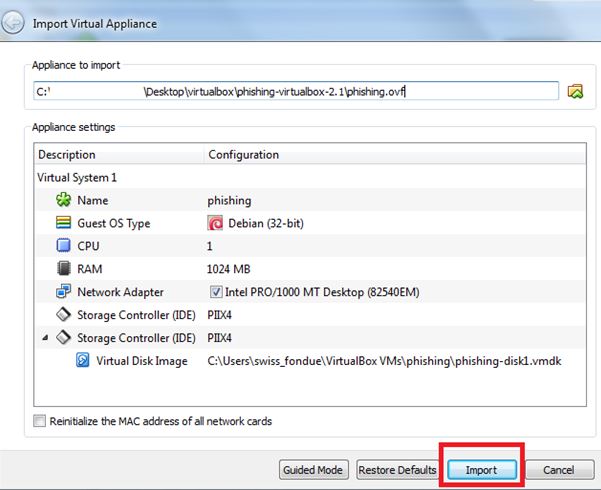601x490 pixels.
Task: Select the 'phishing' name value
Action: pyautogui.click(x=229, y=201)
